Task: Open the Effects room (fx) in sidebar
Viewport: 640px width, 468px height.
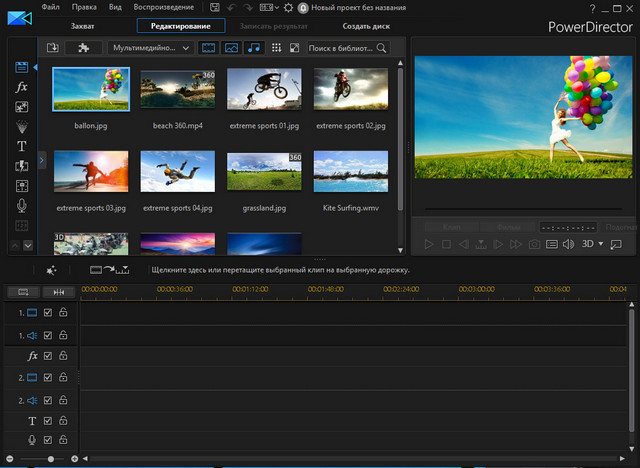Action: (21, 87)
